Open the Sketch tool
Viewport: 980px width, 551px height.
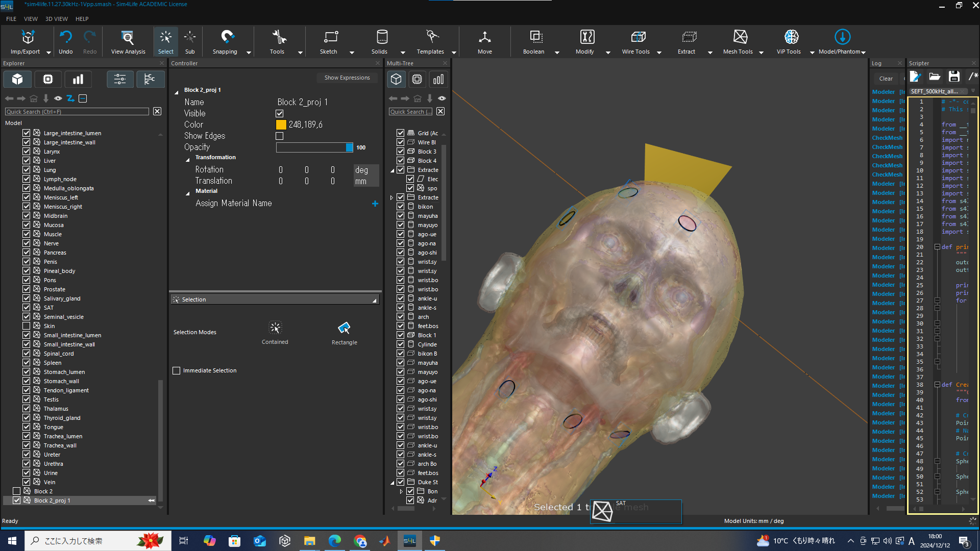click(329, 42)
